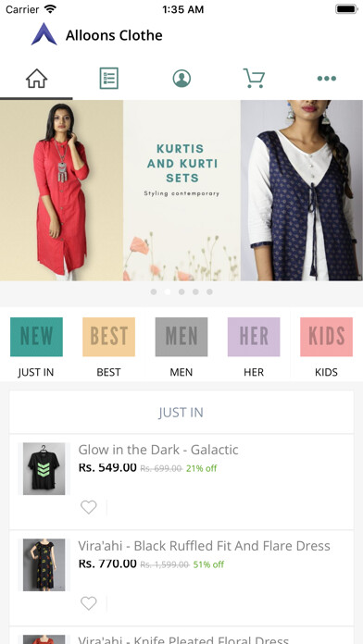363x644 pixels.
Task: View the black t-shirt product thumbnail
Action: pyautogui.click(x=44, y=468)
